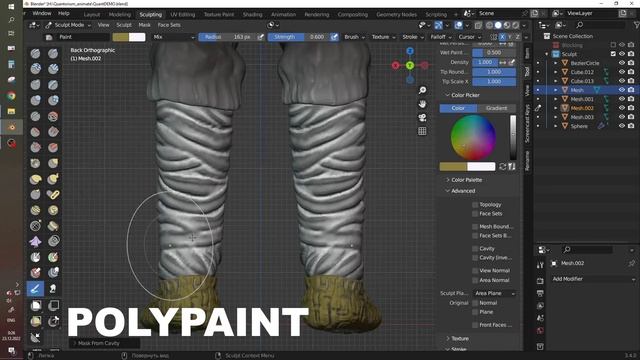The height and width of the screenshot is (360, 640).
Task: Switch perspective/orthographic with the grid icon
Action: tap(422, 131)
